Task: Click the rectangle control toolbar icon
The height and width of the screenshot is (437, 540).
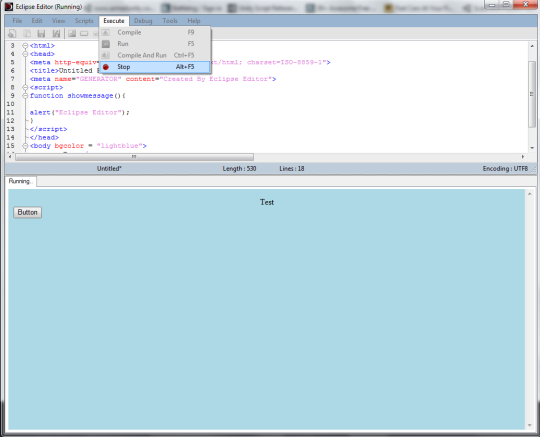Action: pos(84,33)
